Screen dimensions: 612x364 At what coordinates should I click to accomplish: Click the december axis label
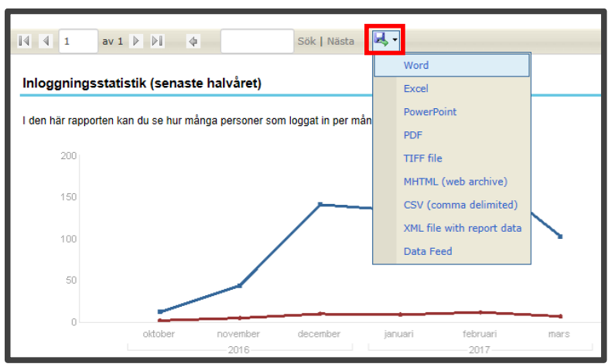tap(319, 334)
